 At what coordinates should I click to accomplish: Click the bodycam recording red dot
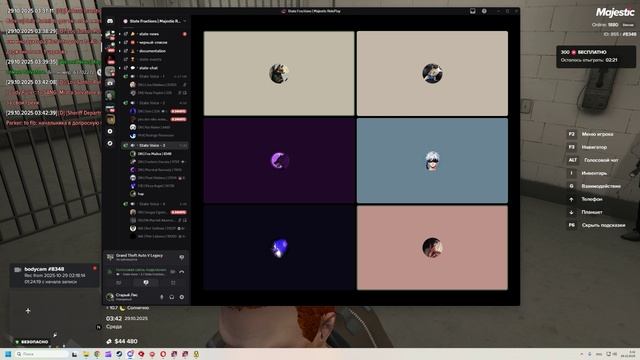click(95, 268)
